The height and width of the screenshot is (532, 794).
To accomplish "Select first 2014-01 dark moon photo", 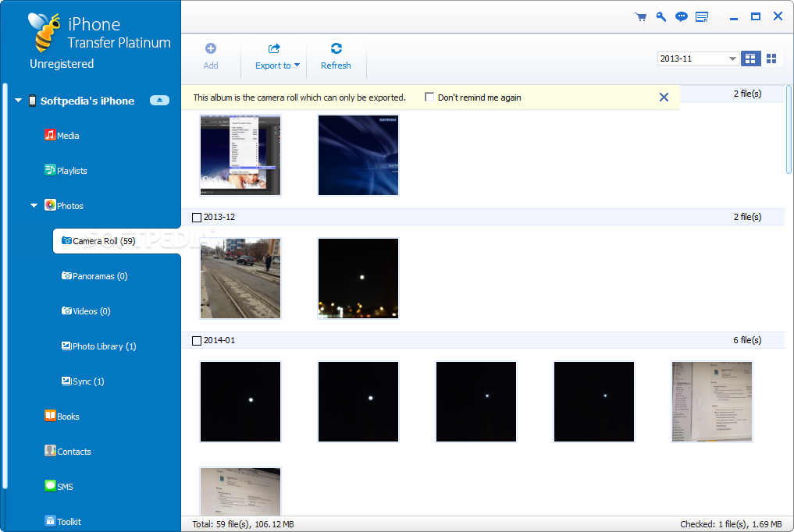I will pyautogui.click(x=240, y=402).
